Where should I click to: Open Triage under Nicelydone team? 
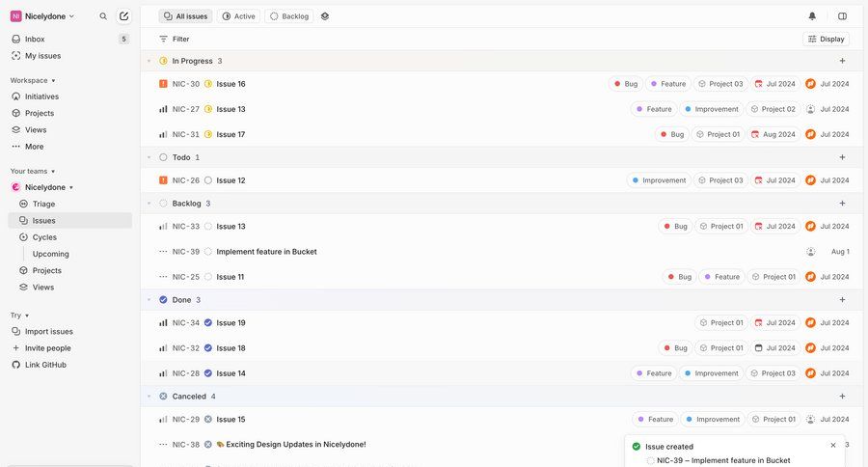click(69, 204)
